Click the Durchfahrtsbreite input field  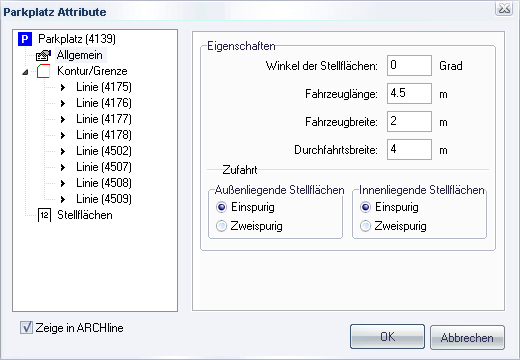pyautogui.click(x=409, y=149)
